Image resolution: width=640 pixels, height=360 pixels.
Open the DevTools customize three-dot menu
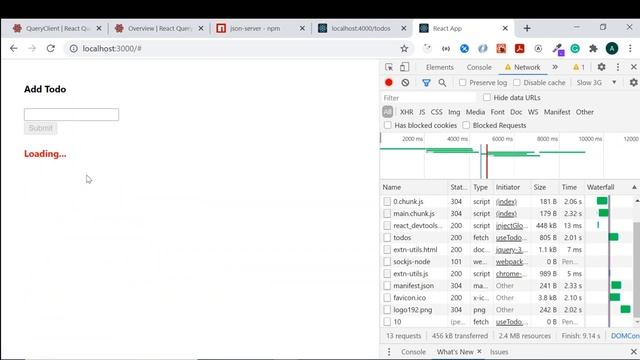[618, 67]
